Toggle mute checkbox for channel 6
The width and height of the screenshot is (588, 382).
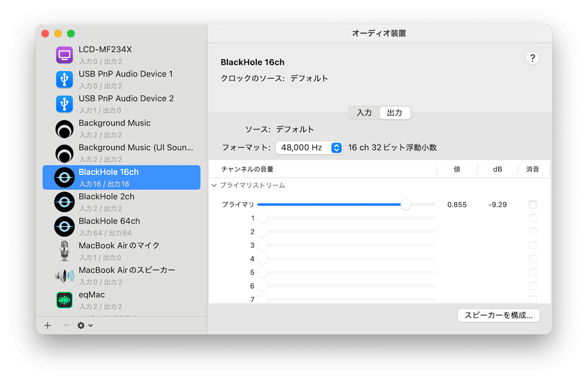click(x=533, y=286)
